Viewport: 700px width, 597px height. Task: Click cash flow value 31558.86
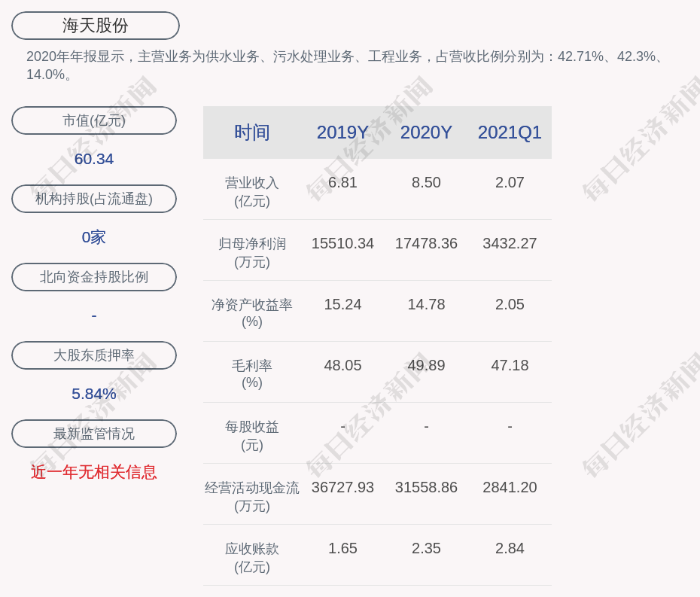pos(426,487)
